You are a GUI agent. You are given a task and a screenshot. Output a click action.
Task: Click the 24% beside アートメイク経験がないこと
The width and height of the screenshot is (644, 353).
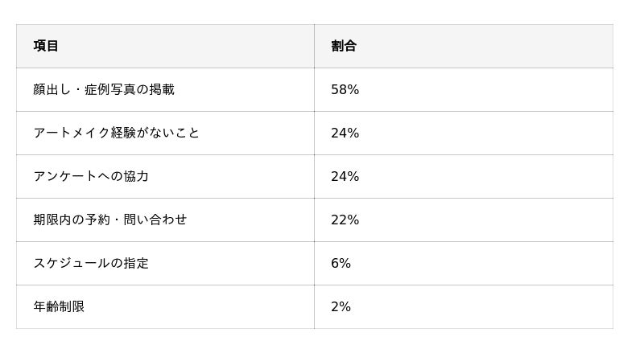pyautogui.click(x=345, y=133)
